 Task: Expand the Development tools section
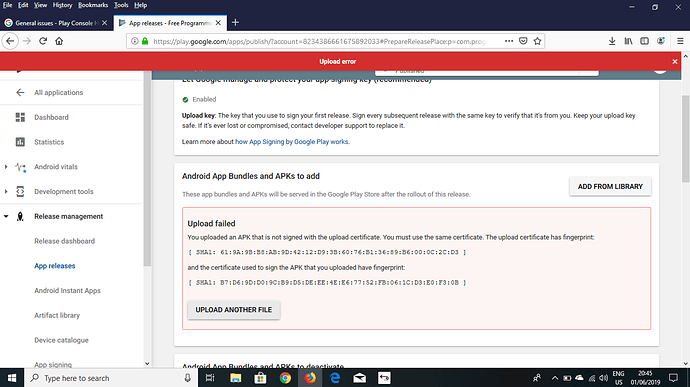[6, 192]
